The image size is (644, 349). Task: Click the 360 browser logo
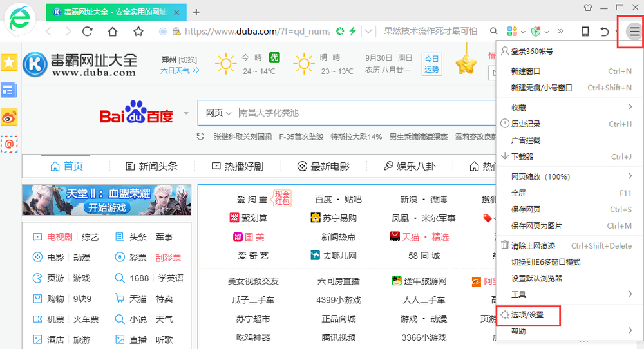pyautogui.click(x=20, y=19)
